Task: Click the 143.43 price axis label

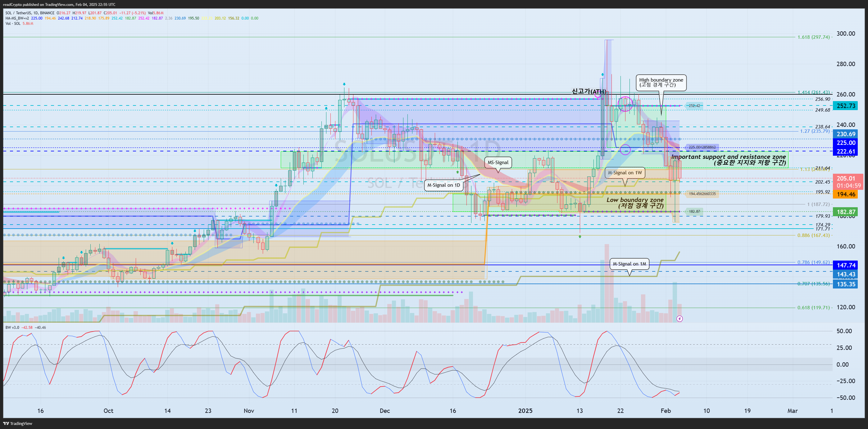Action: point(846,274)
